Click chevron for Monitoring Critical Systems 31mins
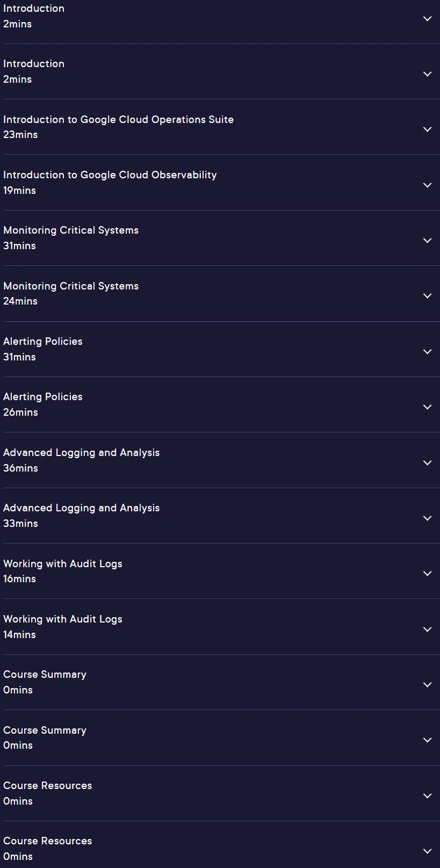 pyautogui.click(x=427, y=241)
